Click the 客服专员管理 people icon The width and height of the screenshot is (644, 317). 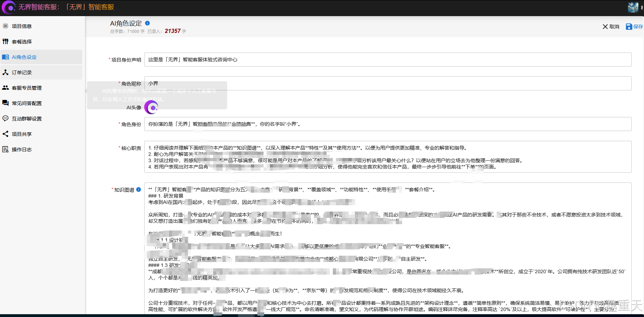point(6,88)
